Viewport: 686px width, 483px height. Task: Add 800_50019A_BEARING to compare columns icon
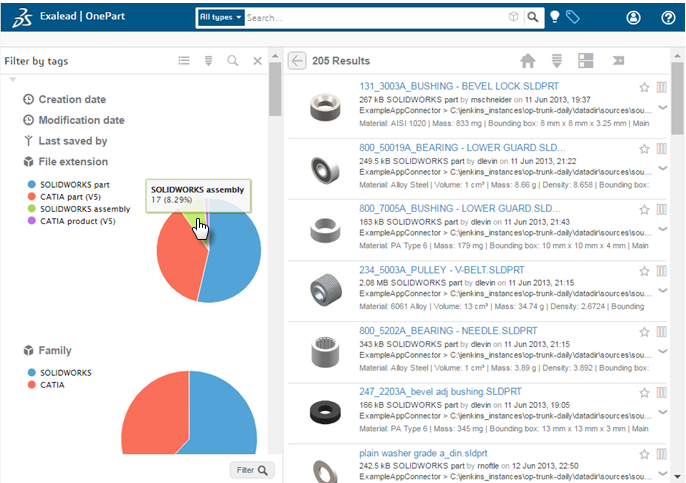point(662,148)
